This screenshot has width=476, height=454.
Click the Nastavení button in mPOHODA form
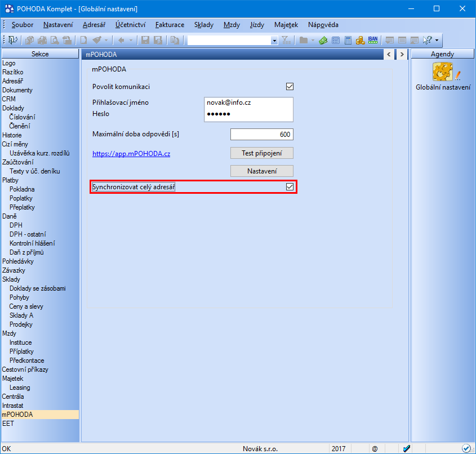click(262, 171)
